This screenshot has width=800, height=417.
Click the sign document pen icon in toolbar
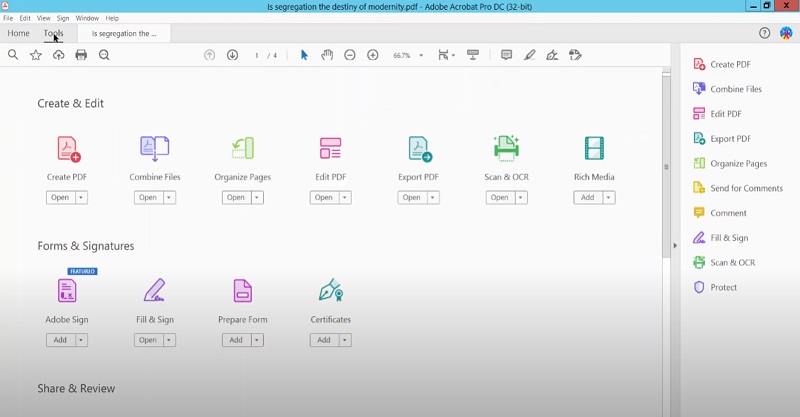(552, 55)
